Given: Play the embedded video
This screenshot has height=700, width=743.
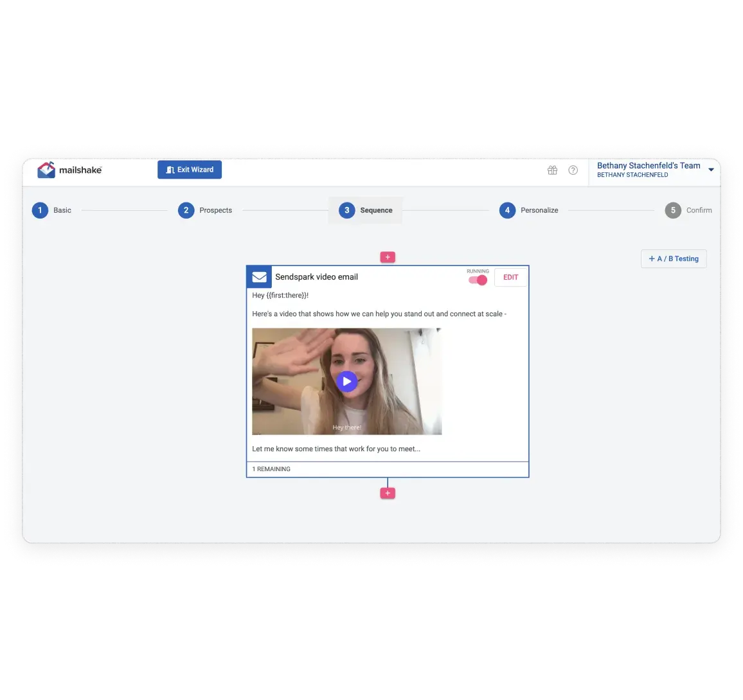Looking at the screenshot, I should pos(347,382).
